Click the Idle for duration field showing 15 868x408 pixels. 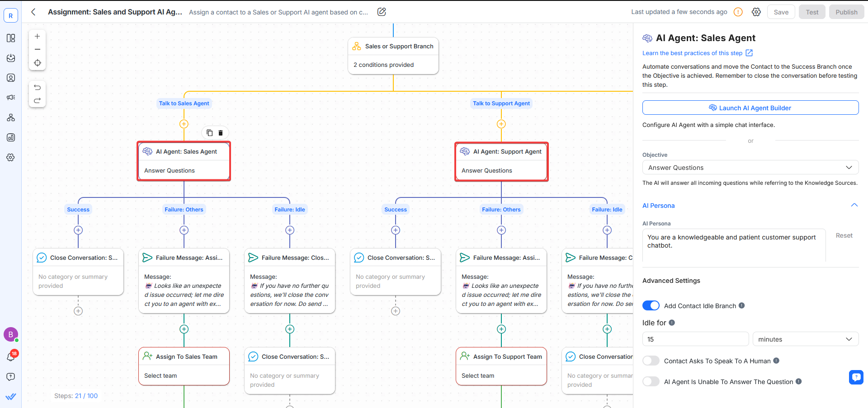click(x=695, y=339)
